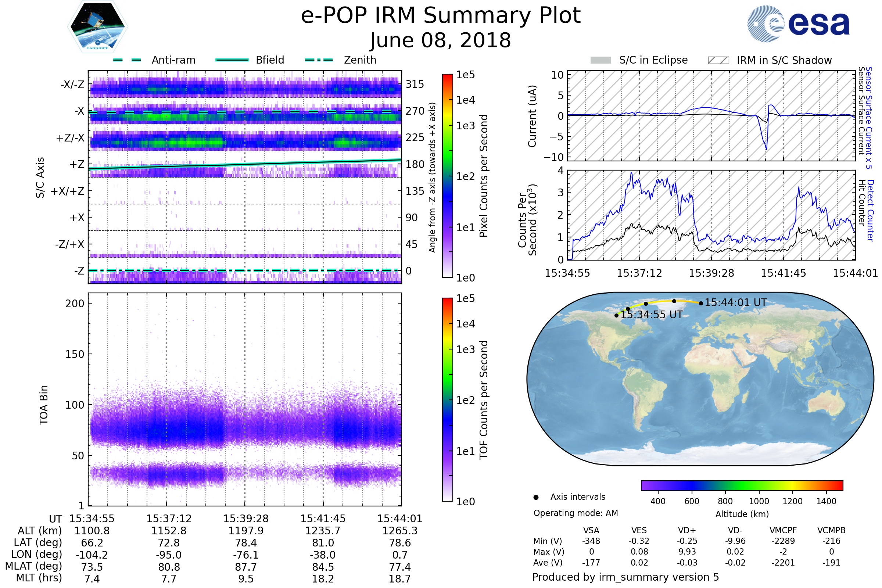Click the VMCPF voltage column header
Image resolution: width=882 pixels, height=588 pixels.
783,530
